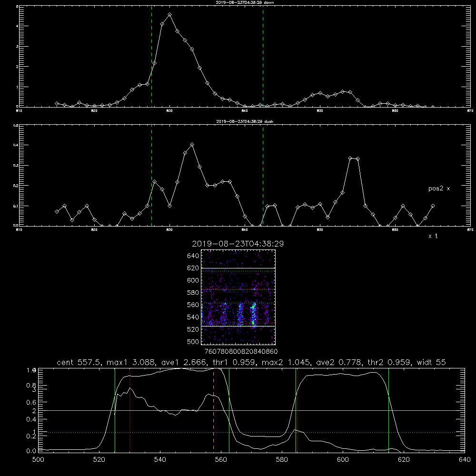The image size is (476, 476).
Task: Select the green vertical line at 525 in bottom plot
Action: click(115, 410)
